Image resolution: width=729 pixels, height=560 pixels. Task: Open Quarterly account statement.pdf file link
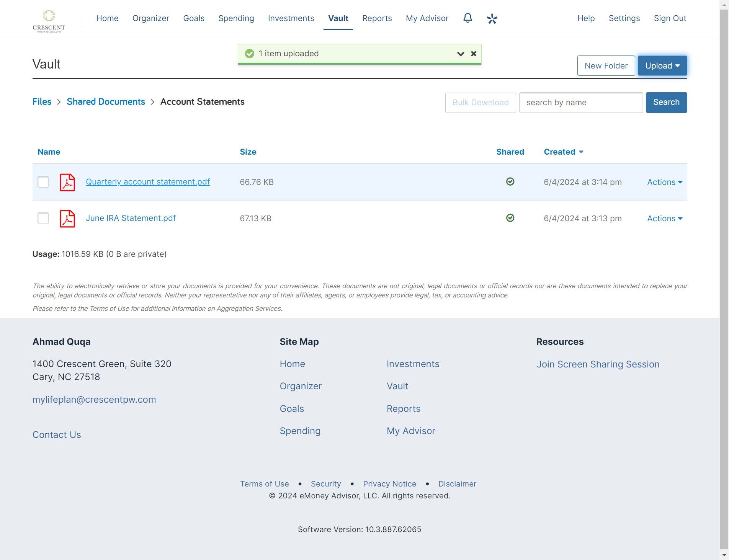click(148, 182)
